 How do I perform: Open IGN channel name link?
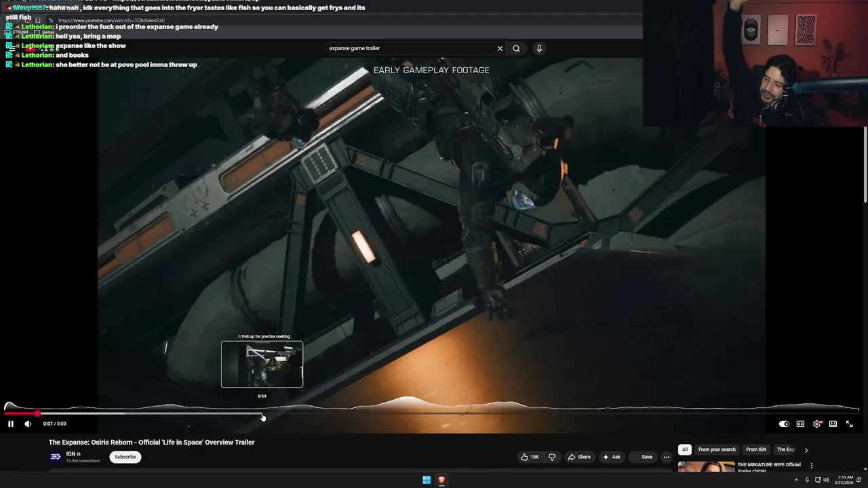click(71, 453)
